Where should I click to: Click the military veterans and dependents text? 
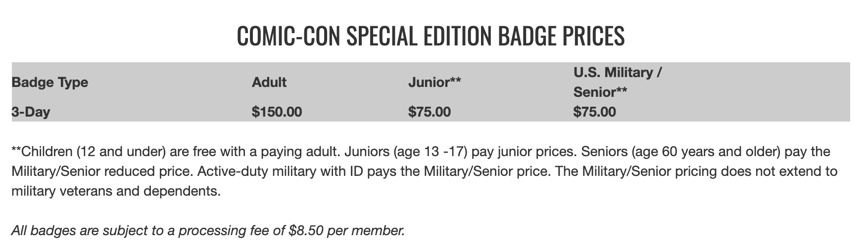pos(115,191)
